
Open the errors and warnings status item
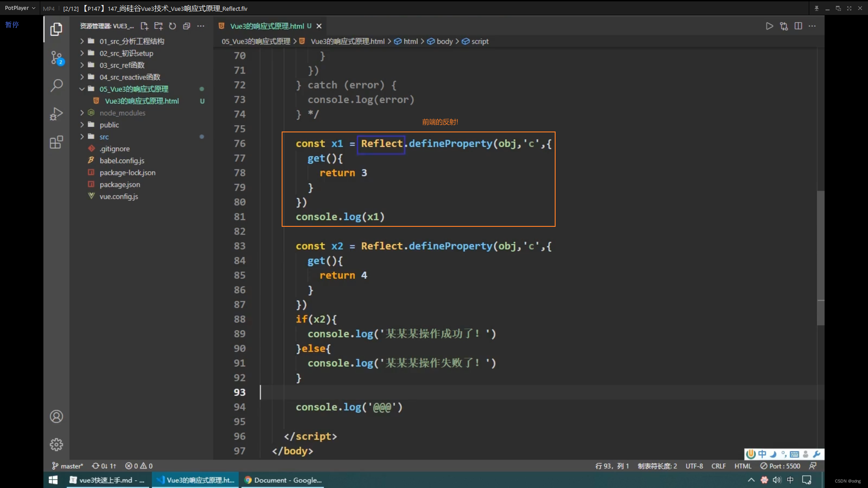pos(139,466)
